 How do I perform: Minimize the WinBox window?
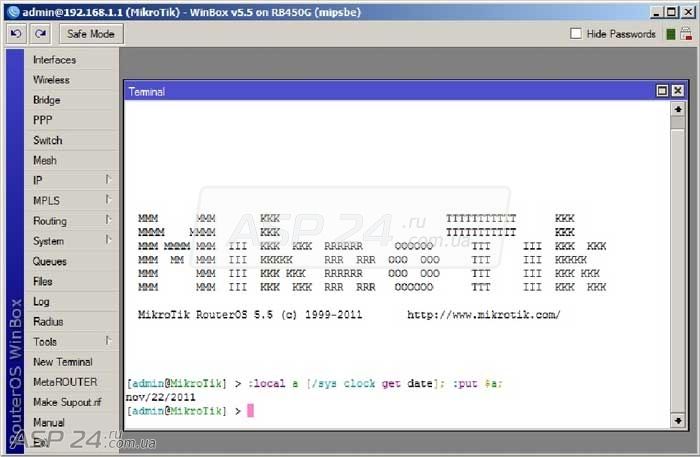coord(656,12)
